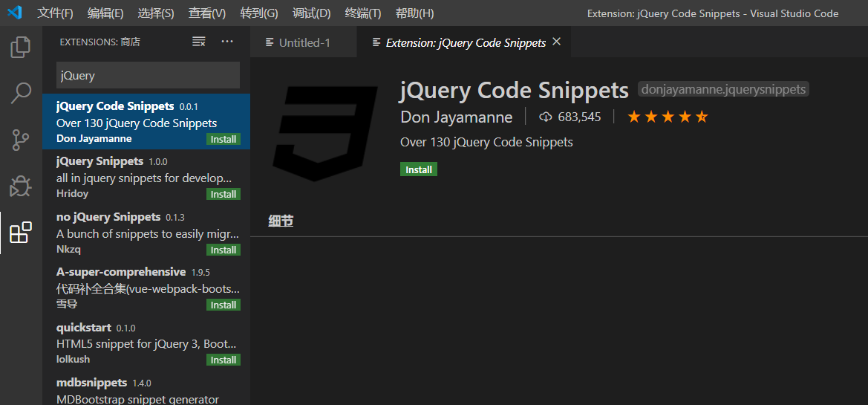This screenshot has width=868, height=405.
Task: Select the Extension: jQuery Code Snippets tab
Action: pos(464,42)
